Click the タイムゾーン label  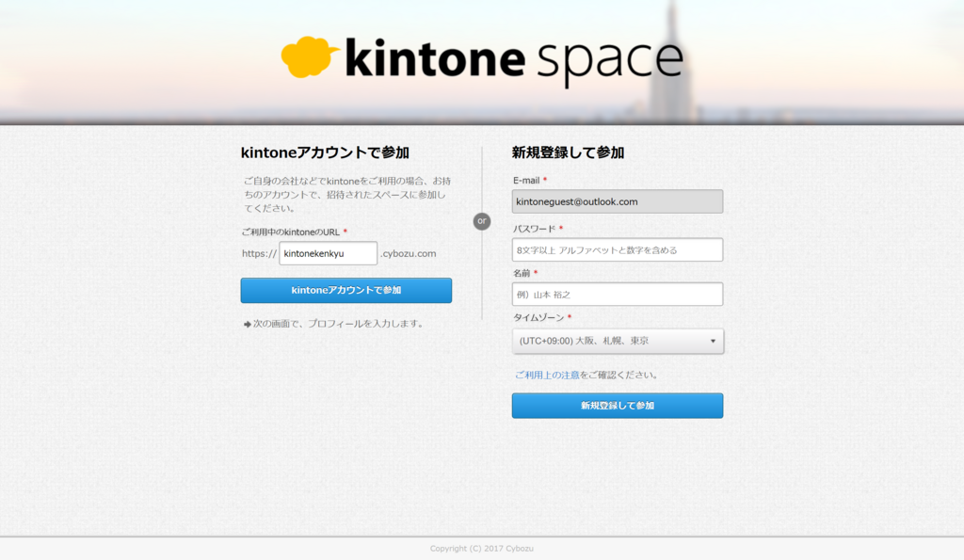pyautogui.click(x=538, y=318)
